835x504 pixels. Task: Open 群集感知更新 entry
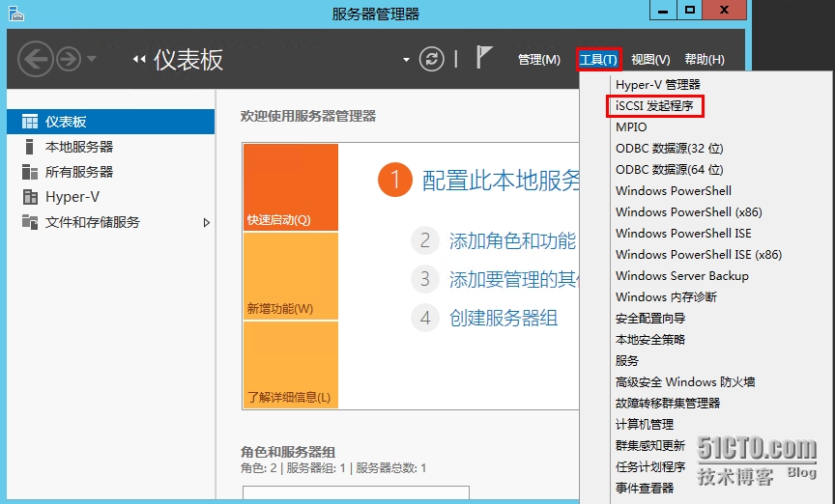pos(650,445)
